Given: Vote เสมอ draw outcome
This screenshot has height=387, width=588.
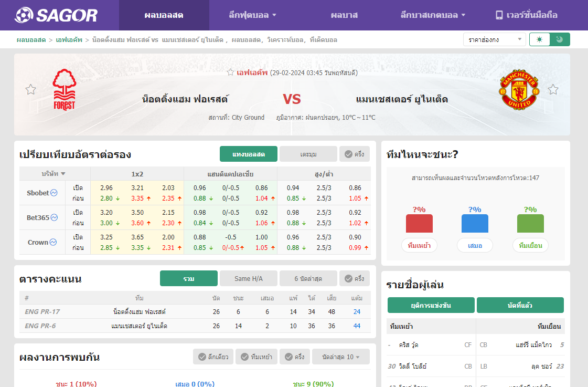Looking at the screenshot, I should click(x=475, y=246).
